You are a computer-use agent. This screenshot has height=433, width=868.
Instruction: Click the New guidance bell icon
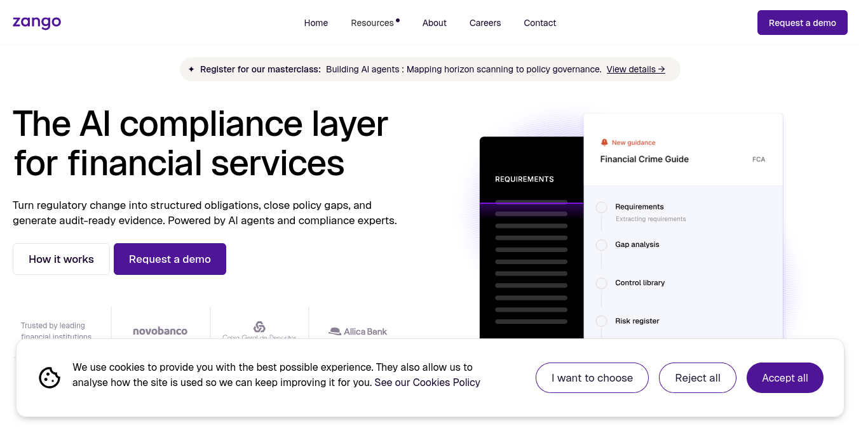tap(604, 142)
